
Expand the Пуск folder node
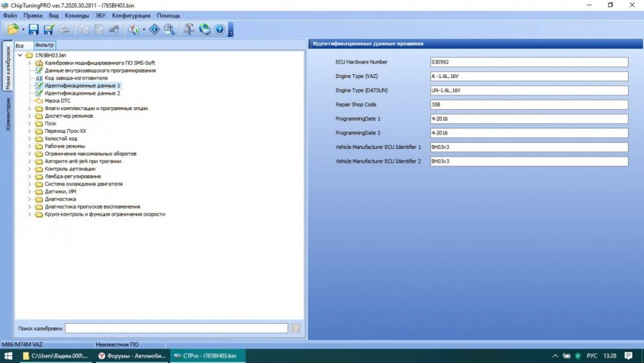pyautogui.click(x=29, y=123)
